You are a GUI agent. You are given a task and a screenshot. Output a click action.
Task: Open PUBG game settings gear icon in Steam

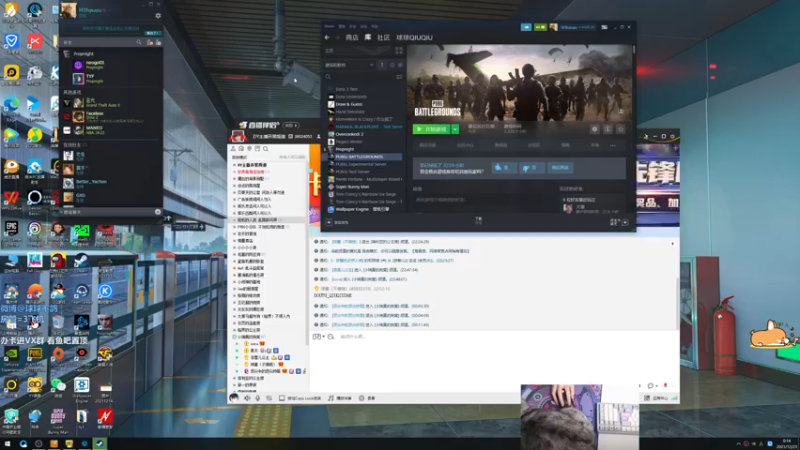point(594,130)
